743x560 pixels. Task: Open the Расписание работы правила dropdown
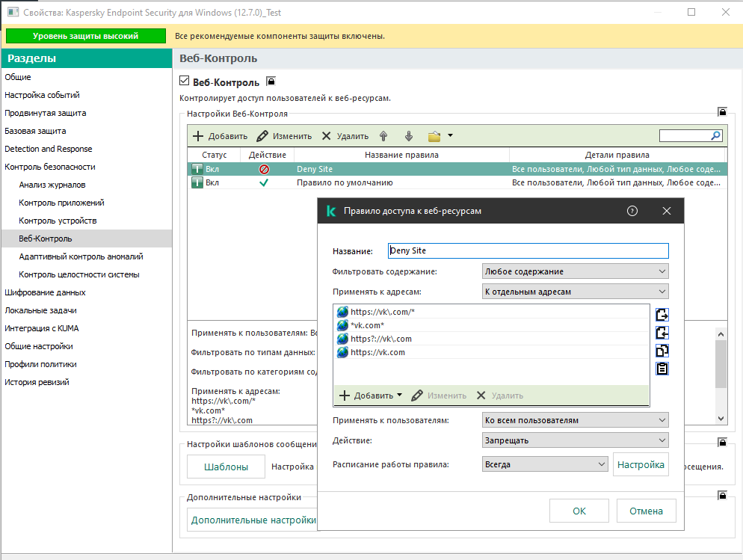pyautogui.click(x=545, y=464)
